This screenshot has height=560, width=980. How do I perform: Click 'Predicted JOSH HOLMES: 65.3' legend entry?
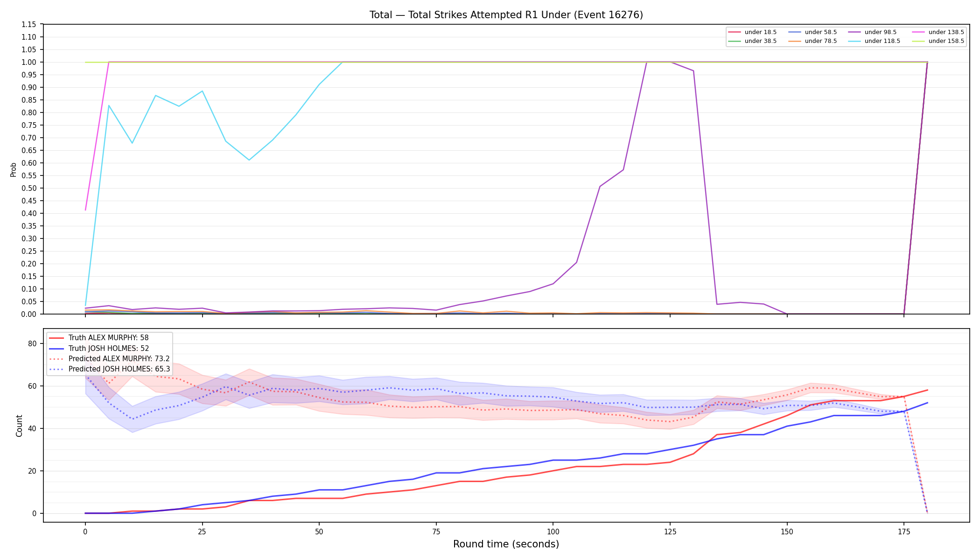click(x=110, y=369)
